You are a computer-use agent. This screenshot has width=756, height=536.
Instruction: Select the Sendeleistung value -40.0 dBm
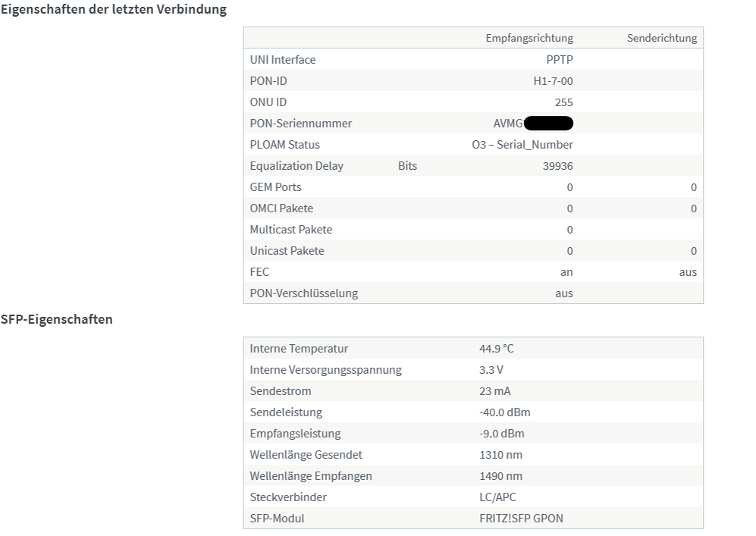504,412
